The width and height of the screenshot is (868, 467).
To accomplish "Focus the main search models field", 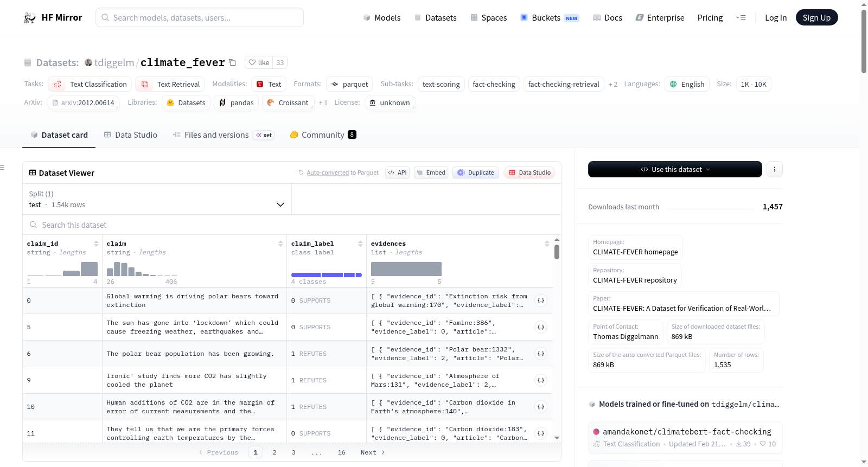I will 200,17.
